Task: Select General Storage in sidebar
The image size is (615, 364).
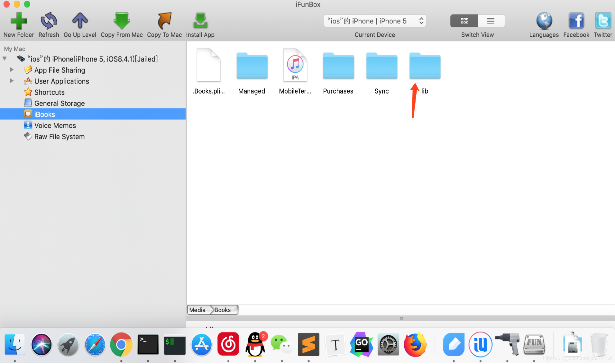Action: [59, 103]
